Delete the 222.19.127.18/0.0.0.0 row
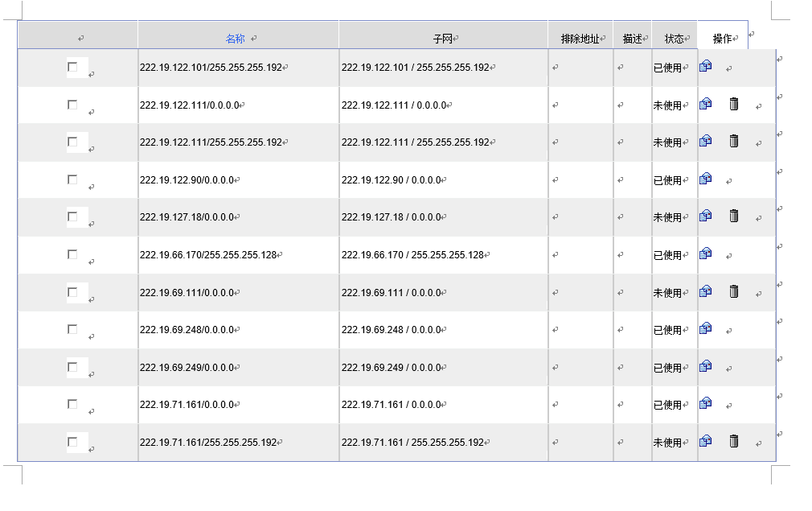 coord(733,216)
